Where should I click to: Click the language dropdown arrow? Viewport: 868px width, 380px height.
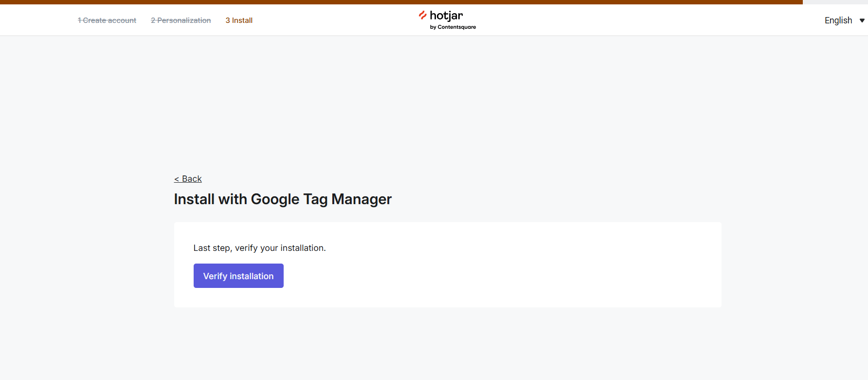point(862,20)
